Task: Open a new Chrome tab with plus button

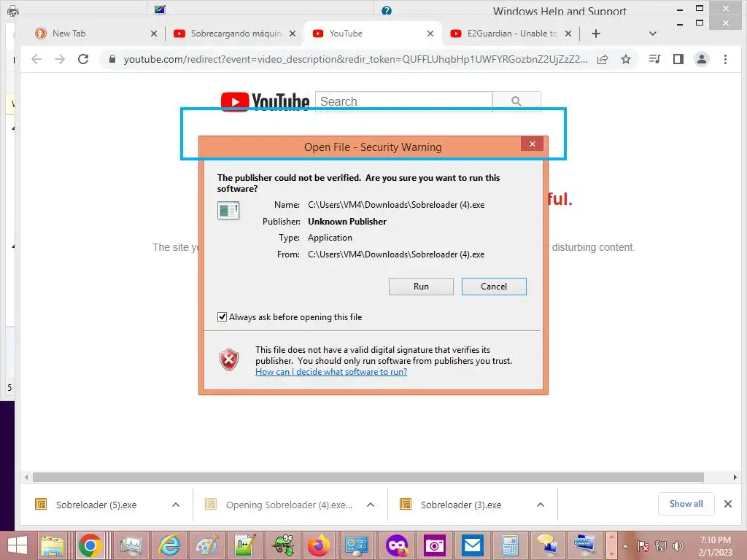Action: click(595, 34)
